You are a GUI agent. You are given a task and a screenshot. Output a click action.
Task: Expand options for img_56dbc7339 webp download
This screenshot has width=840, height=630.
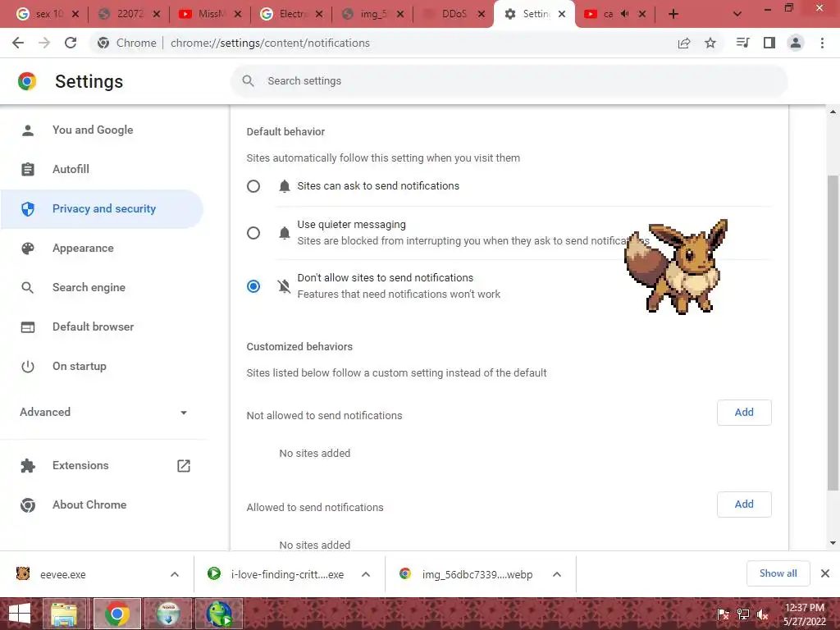(557, 574)
